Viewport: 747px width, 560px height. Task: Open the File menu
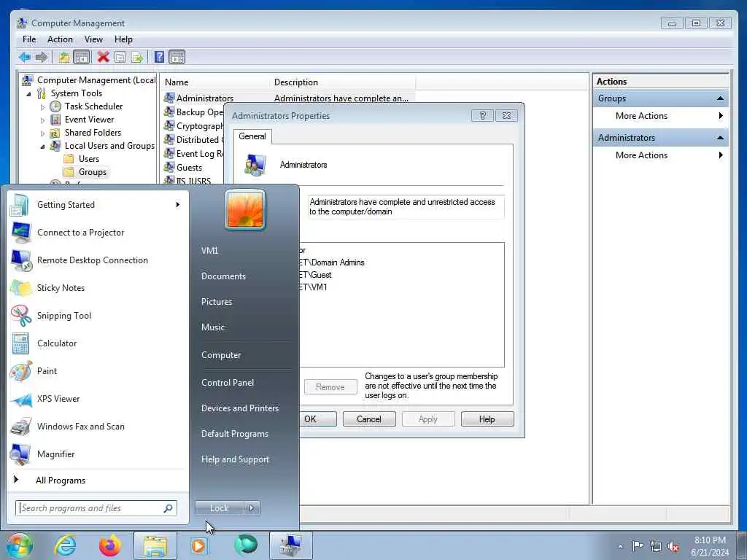tap(29, 39)
